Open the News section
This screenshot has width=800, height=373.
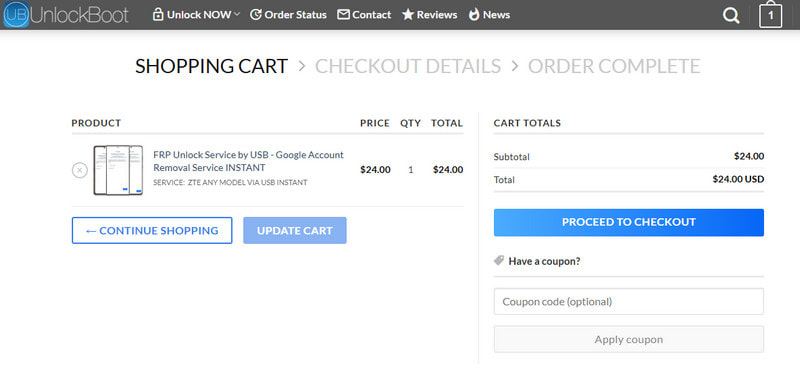(489, 15)
